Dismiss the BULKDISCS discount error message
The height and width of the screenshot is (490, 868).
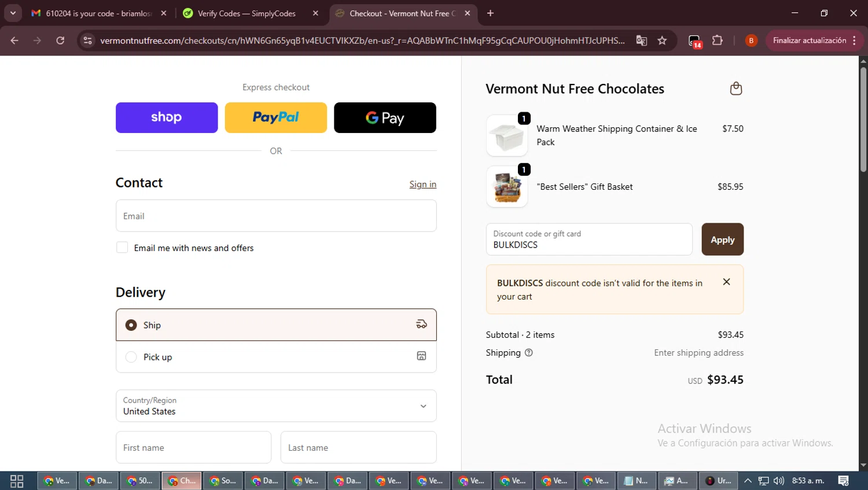pyautogui.click(x=726, y=282)
